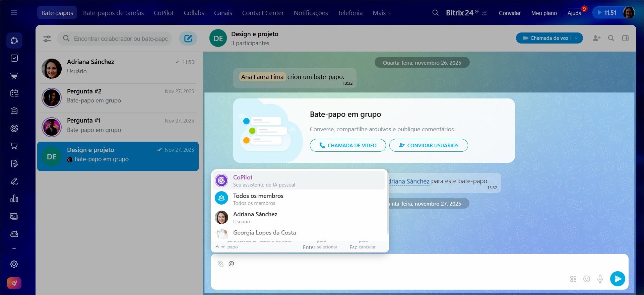Image resolution: width=644 pixels, height=295 pixels.
Task: Open the Adriana Sánchez chat
Action: click(x=118, y=67)
